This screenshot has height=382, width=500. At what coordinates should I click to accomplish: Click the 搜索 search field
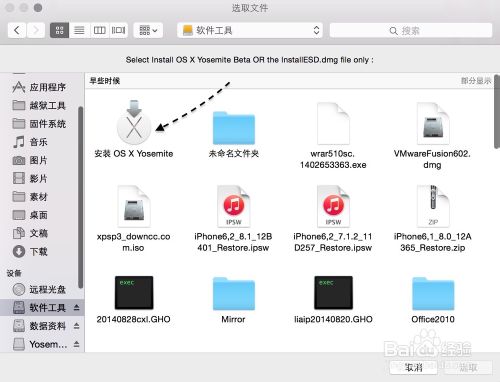411,31
